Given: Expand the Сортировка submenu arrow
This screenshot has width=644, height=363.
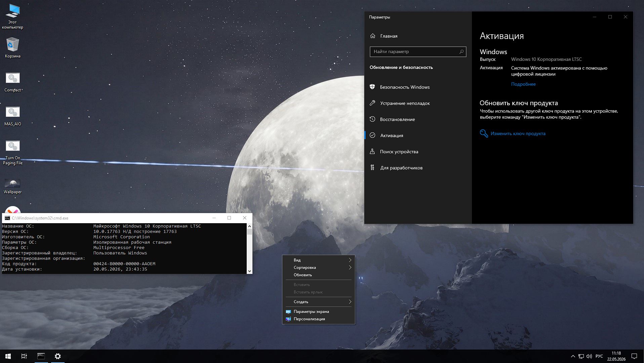Looking at the screenshot, I should (350, 267).
